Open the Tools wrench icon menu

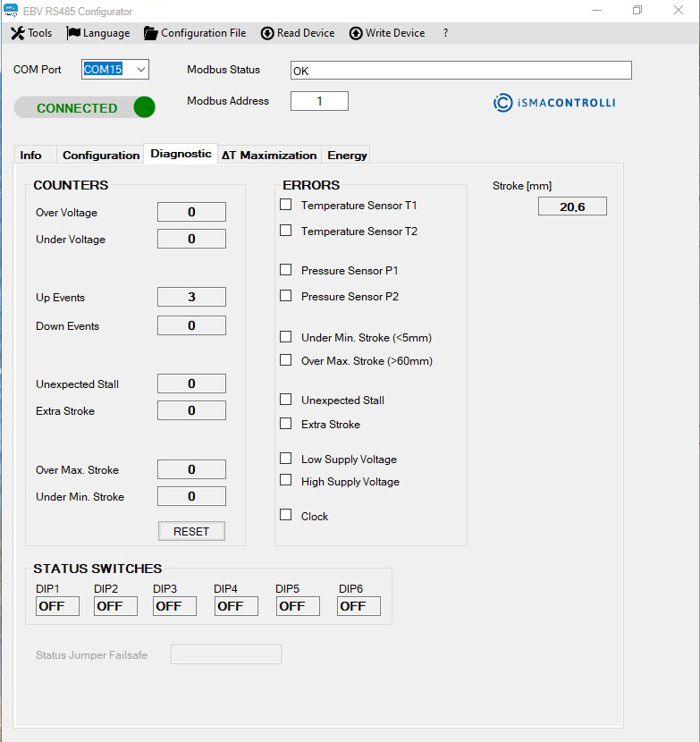pyautogui.click(x=17, y=33)
